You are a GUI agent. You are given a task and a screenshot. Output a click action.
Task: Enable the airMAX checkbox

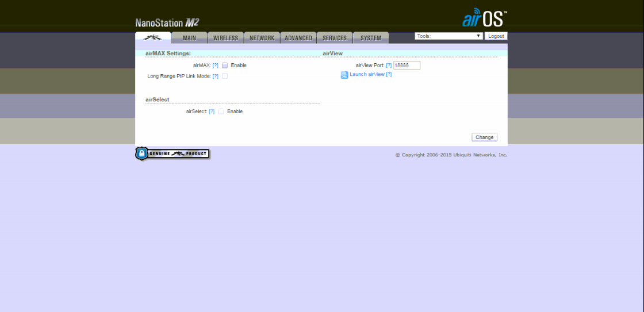pyautogui.click(x=225, y=66)
